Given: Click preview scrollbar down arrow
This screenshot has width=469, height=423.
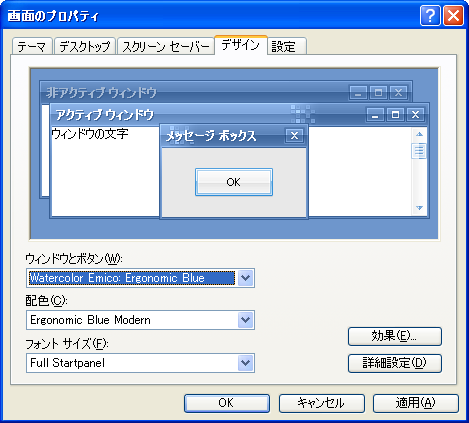Looking at the screenshot, I should pos(419,208).
